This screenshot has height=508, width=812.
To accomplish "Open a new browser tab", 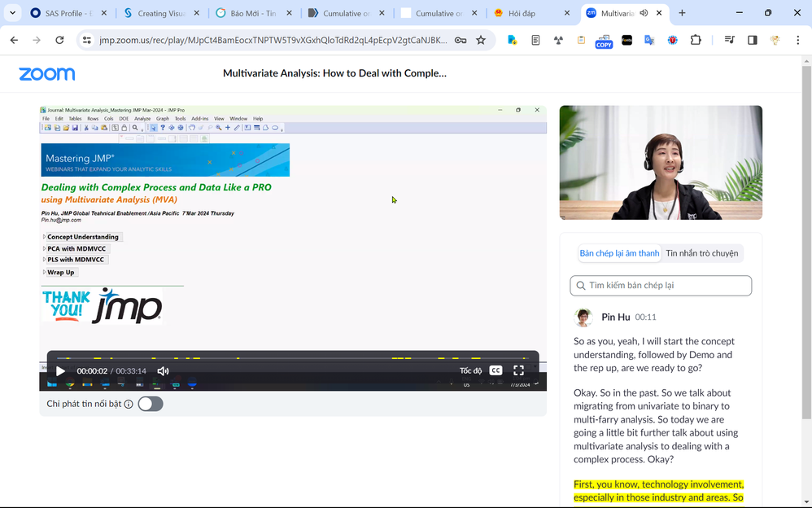I will point(682,14).
